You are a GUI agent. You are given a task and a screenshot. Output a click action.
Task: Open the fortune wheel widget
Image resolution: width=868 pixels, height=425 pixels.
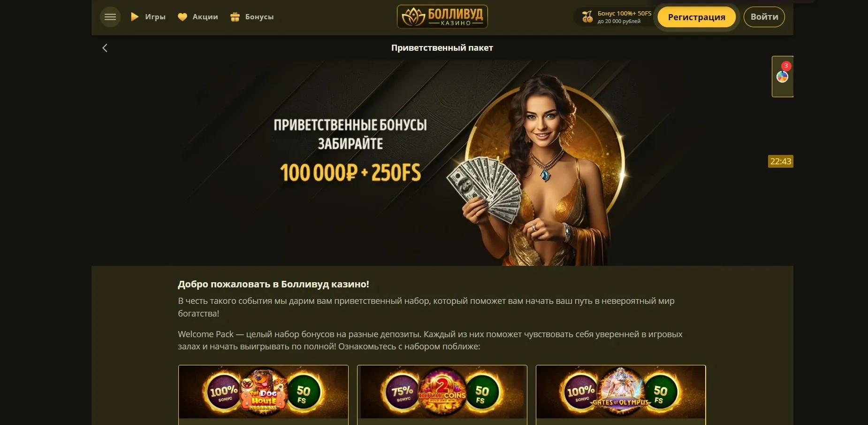[x=782, y=77]
